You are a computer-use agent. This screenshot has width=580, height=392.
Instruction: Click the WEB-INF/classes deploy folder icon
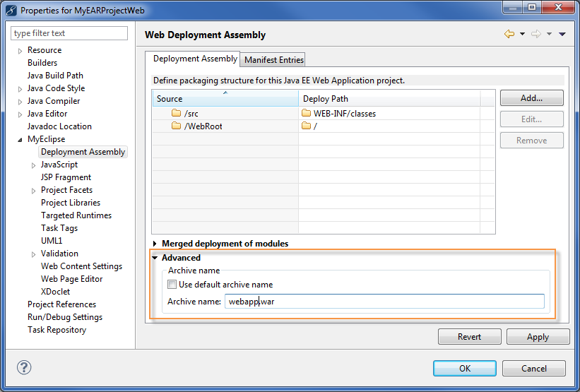point(306,113)
